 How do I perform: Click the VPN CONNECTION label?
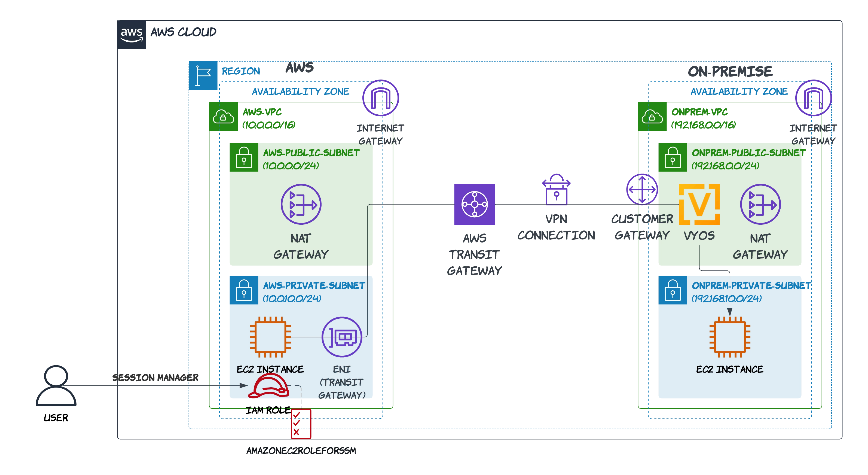[x=556, y=227]
